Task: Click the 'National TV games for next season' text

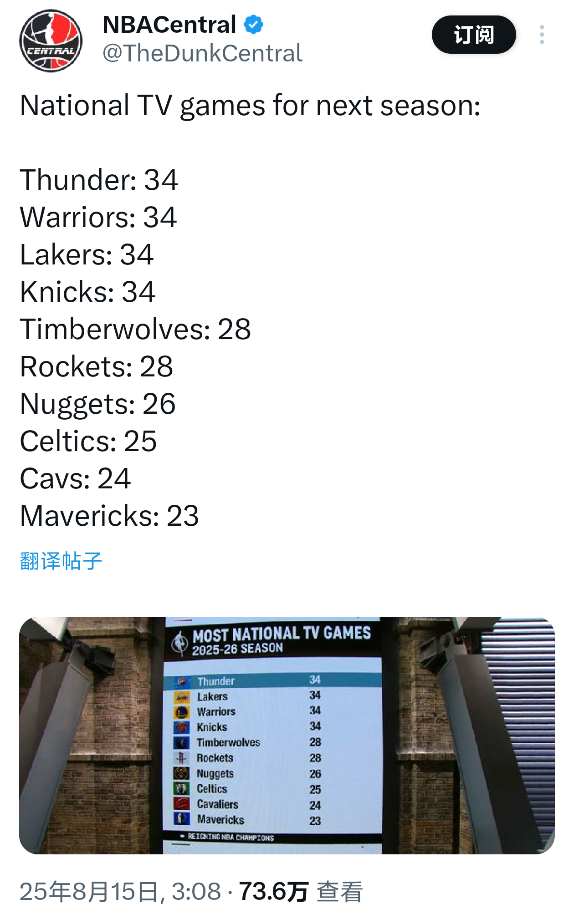Action: click(x=250, y=106)
